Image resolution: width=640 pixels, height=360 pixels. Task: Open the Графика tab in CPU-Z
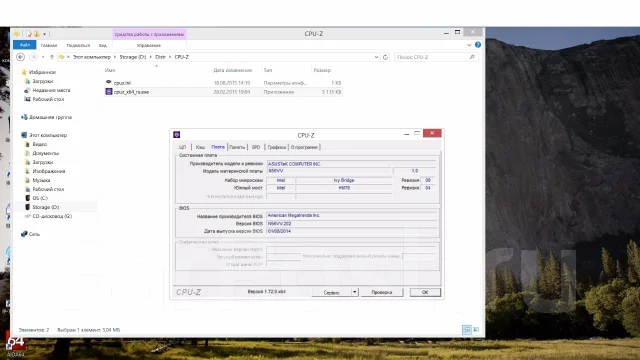point(277,147)
